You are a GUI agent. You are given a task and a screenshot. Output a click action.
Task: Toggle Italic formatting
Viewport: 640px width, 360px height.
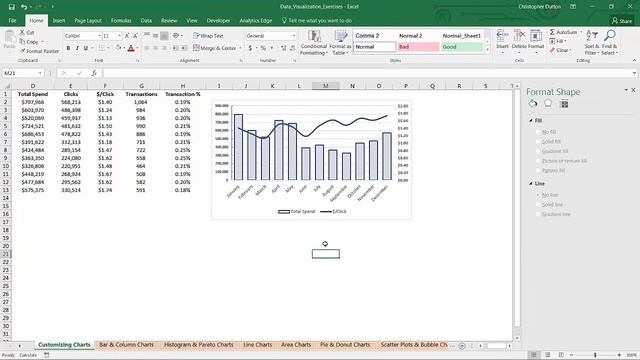click(77, 48)
